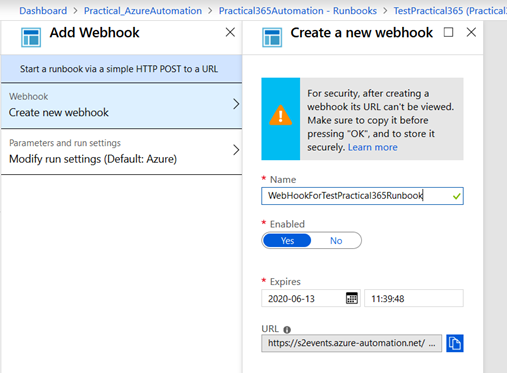
Task: Close the Add Webhook blade
Action: (230, 32)
